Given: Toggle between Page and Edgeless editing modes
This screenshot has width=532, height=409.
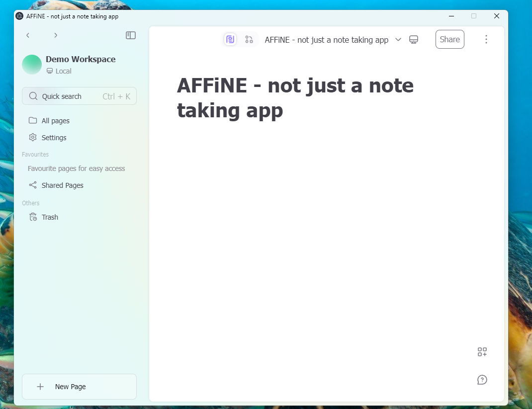Looking at the screenshot, I should click(239, 39).
